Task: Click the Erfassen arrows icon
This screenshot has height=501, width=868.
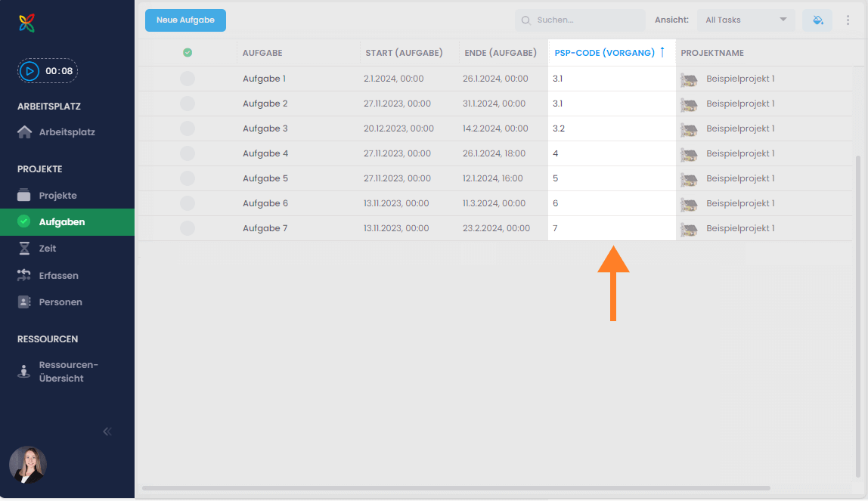Action: tap(23, 275)
